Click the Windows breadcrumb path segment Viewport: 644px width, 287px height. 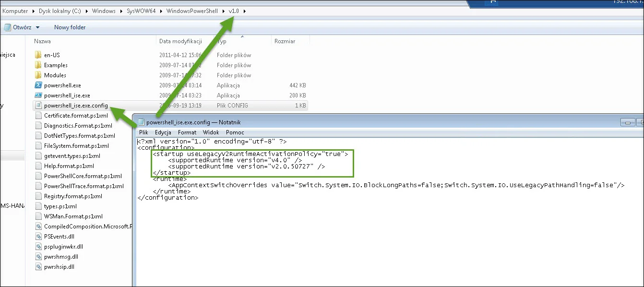[104, 11]
